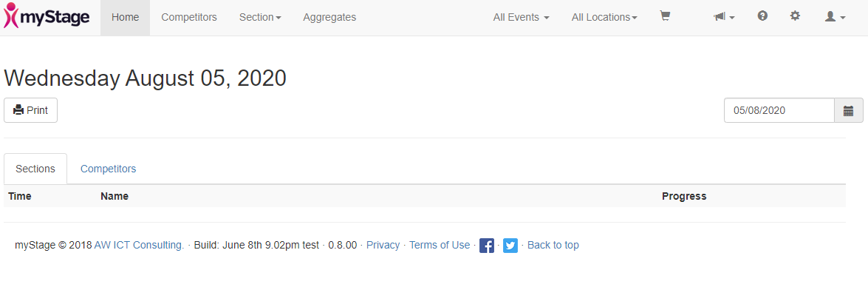868x287 pixels.
Task: Select the Sections tab
Action: coord(35,169)
